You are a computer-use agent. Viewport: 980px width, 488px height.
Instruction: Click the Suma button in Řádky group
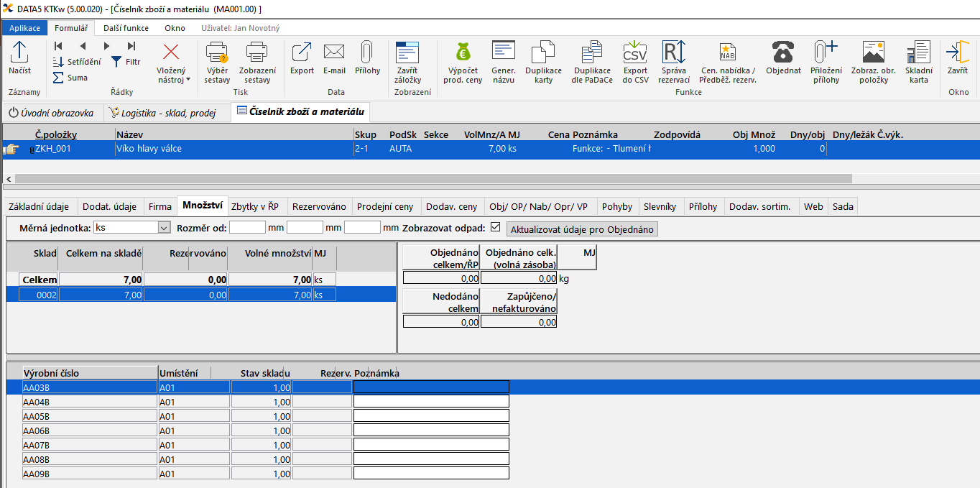(70, 78)
